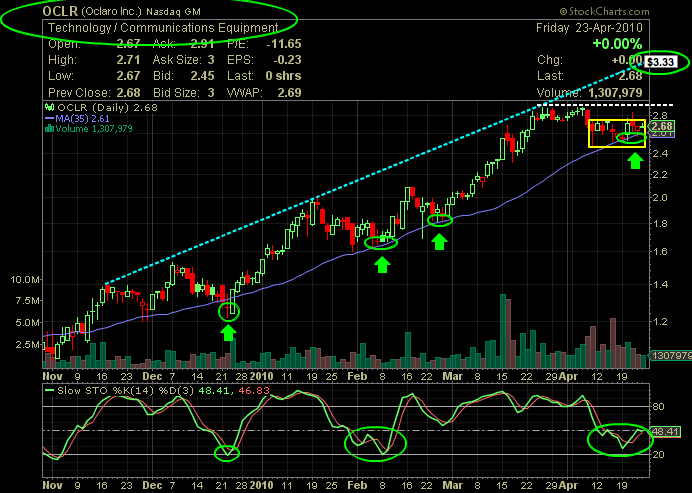Click the 1.6 price axis label

[x=660, y=252]
